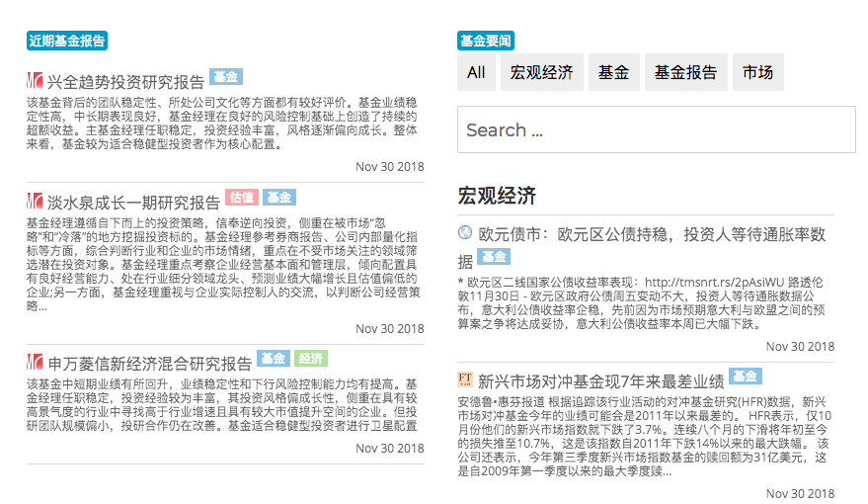The width and height of the screenshot is (868, 504).
Task: Click the pink 估值 tag on 淡水泉 report
Action: (241, 198)
